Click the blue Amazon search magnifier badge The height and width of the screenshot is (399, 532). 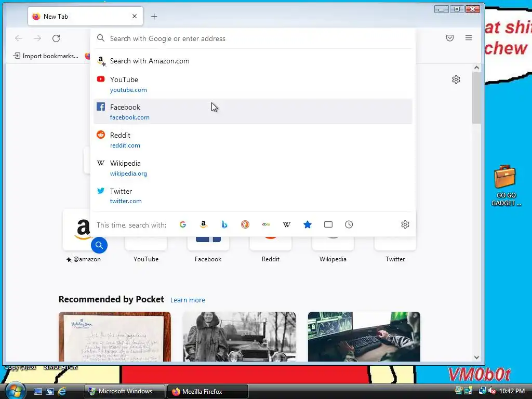click(x=99, y=245)
